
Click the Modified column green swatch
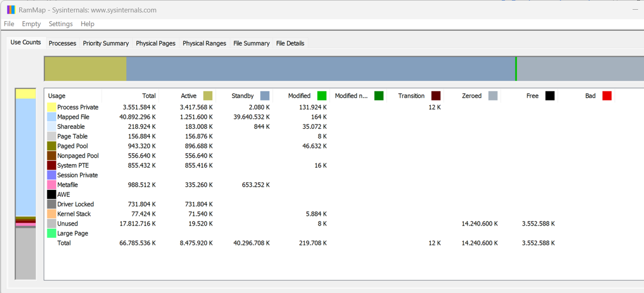[322, 96]
